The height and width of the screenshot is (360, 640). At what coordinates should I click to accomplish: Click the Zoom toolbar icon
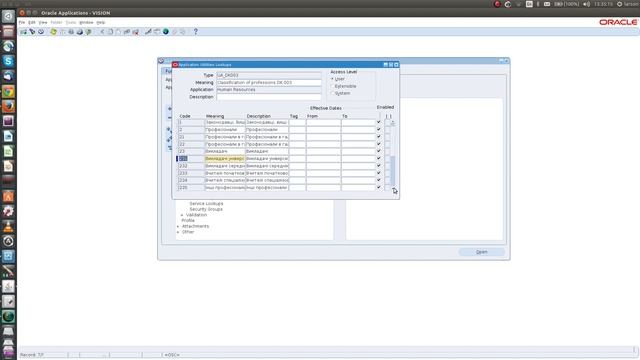tap(157, 31)
